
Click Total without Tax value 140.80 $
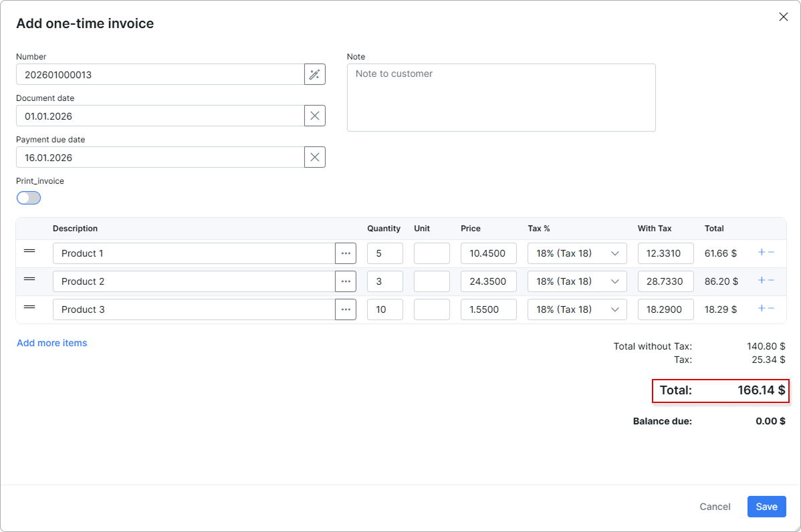(766, 346)
